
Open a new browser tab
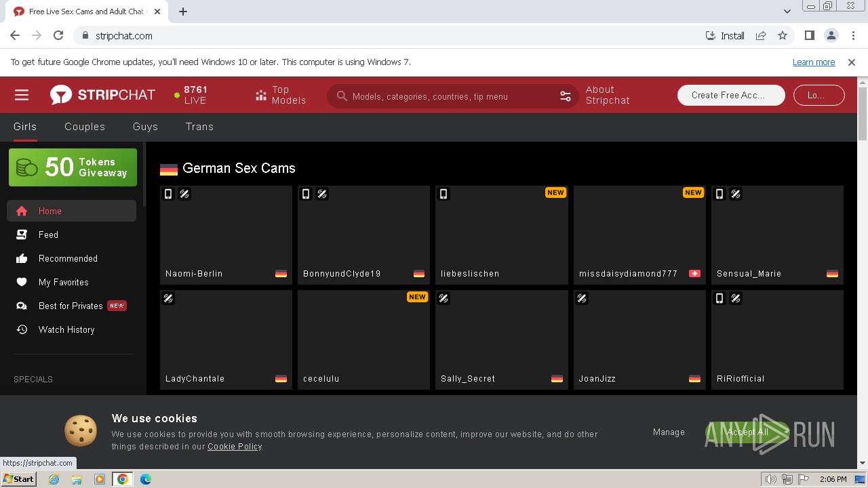[x=183, y=12]
